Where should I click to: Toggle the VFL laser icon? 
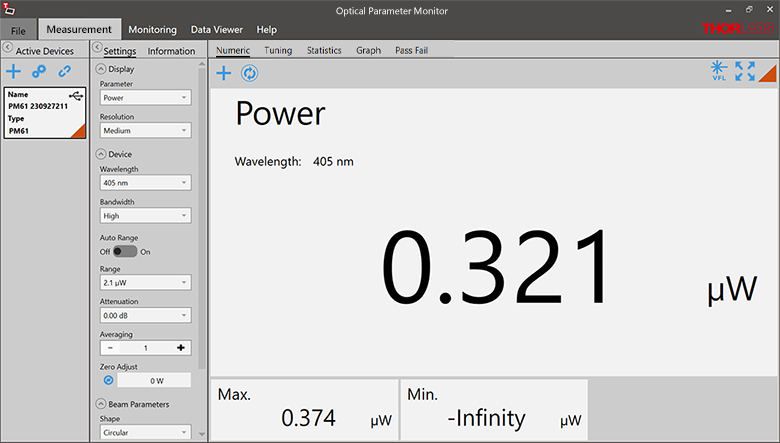click(717, 71)
